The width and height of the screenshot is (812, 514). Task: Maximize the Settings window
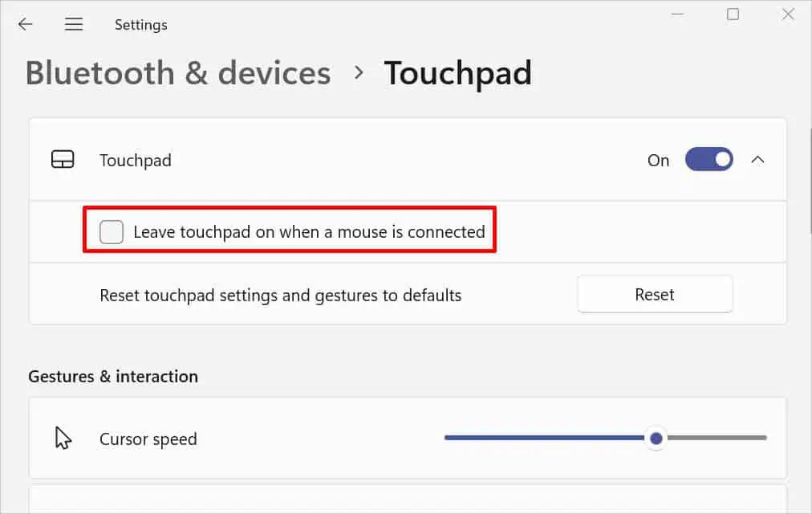pyautogui.click(x=733, y=14)
